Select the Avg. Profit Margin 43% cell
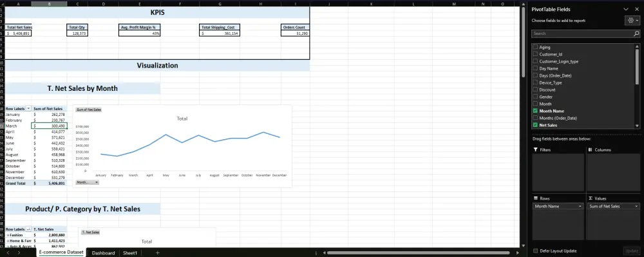 tap(140, 33)
